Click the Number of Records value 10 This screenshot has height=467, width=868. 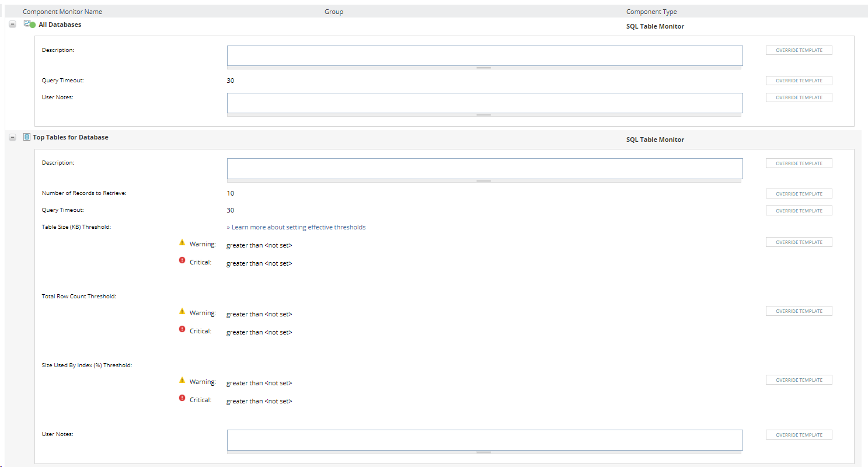230,193
